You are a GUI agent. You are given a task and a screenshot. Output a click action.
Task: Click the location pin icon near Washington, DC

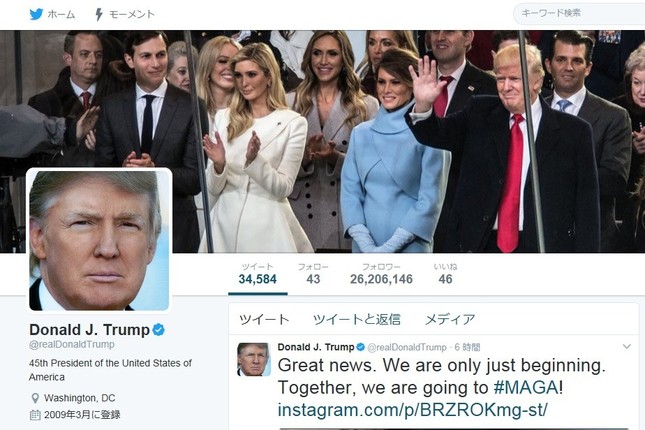point(35,398)
